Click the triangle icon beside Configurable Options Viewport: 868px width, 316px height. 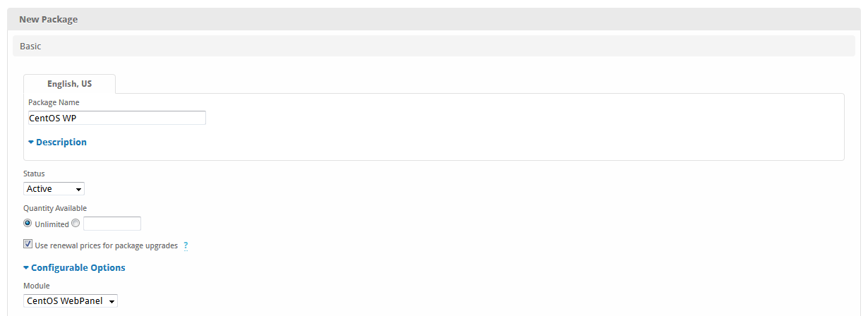(26, 268)
